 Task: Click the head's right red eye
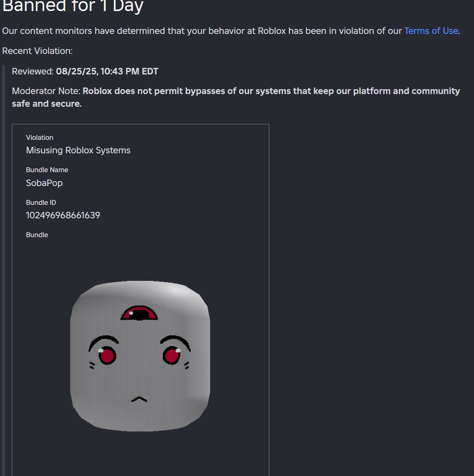172,355
